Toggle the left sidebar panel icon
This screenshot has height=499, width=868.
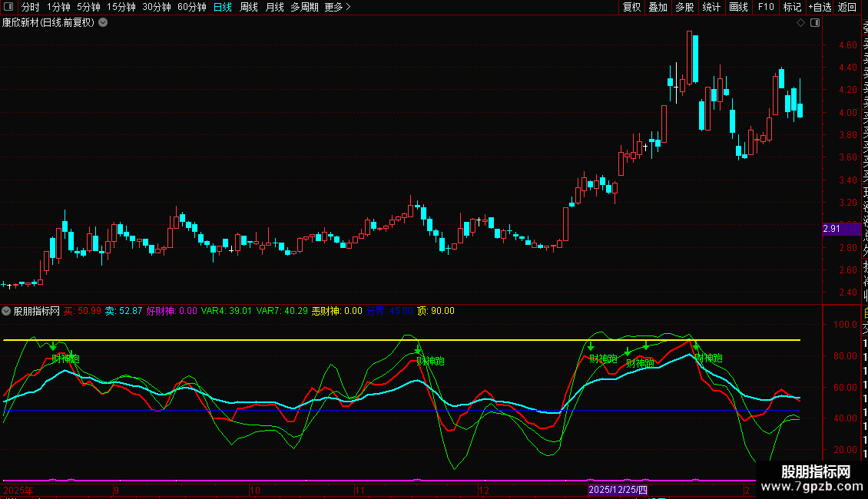pyautogui.click(x=8, y=7)
